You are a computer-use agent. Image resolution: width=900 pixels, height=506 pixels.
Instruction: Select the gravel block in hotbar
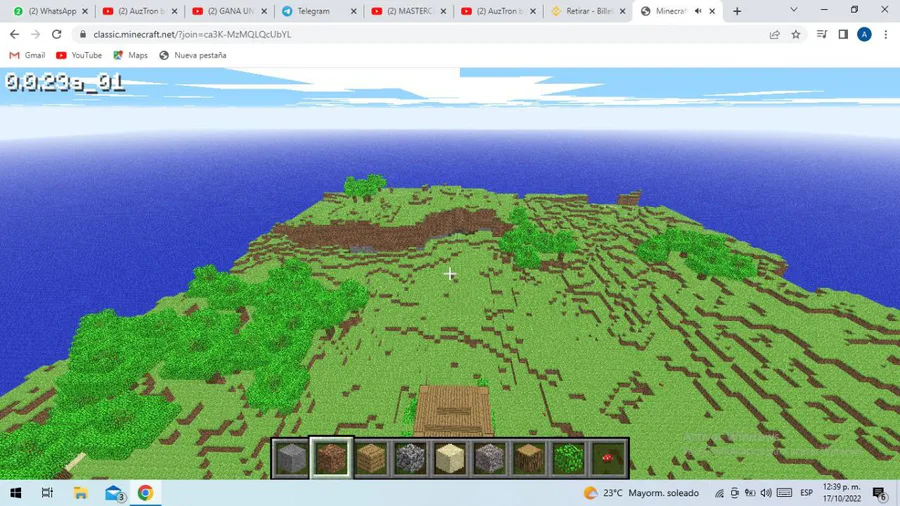[x=490, y=458]
